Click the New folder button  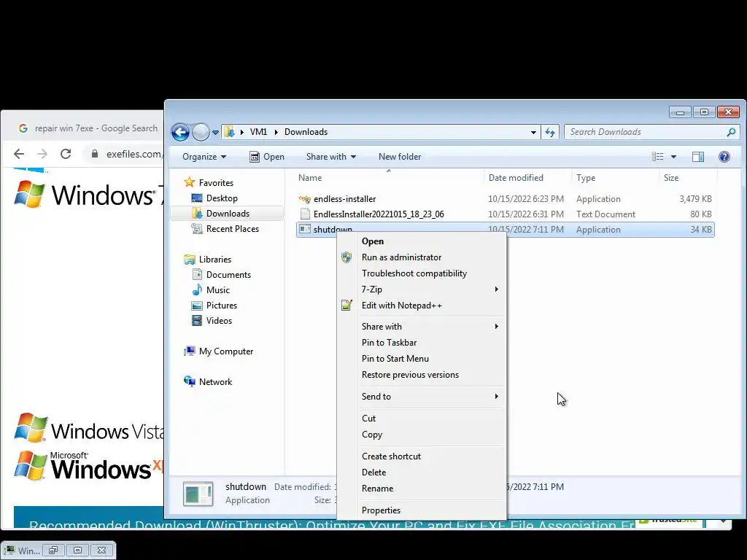point(400,157)
